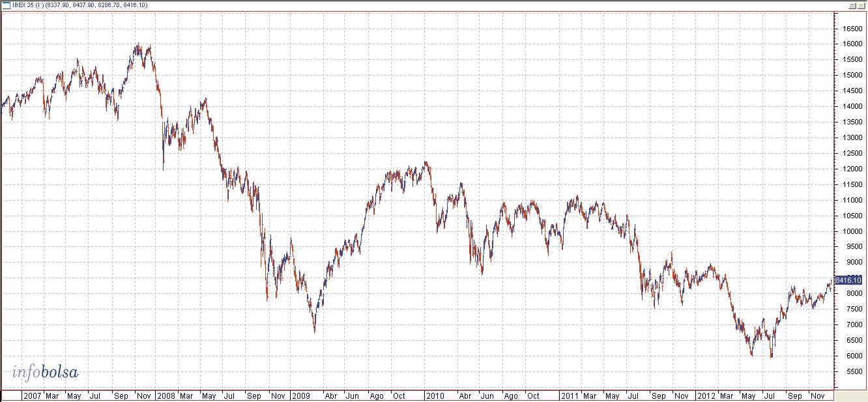Click the current price tag 8416.10
Image resolution: width=868 pixels, height=402 pixels.
[848, 280]
